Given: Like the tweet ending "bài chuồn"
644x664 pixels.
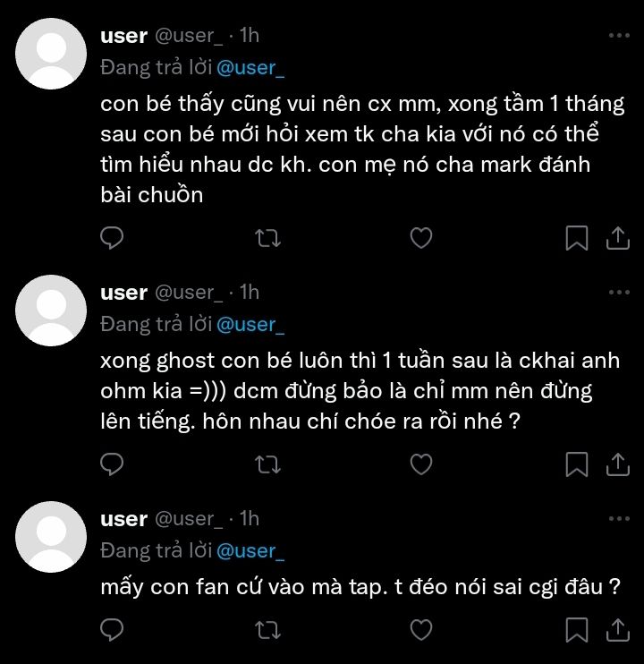Looking at the screenshot, I should [x=420, y=237].
